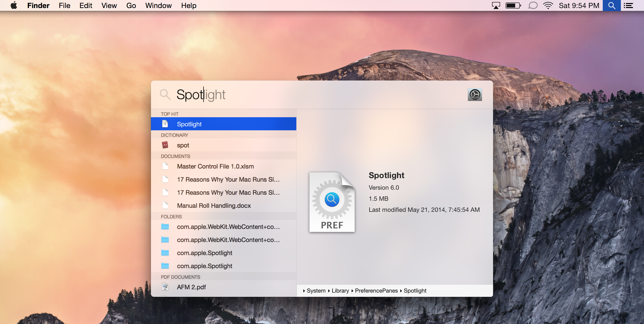This screenshot has height=324, width=644.
Task: Click the 'Last modified May 21, 2014' text
Action: coord(424,210)
